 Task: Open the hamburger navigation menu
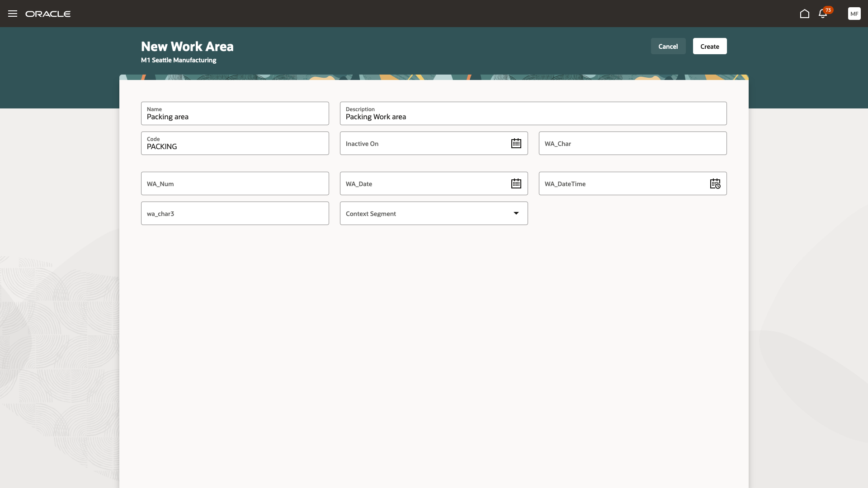coord(13,14)
